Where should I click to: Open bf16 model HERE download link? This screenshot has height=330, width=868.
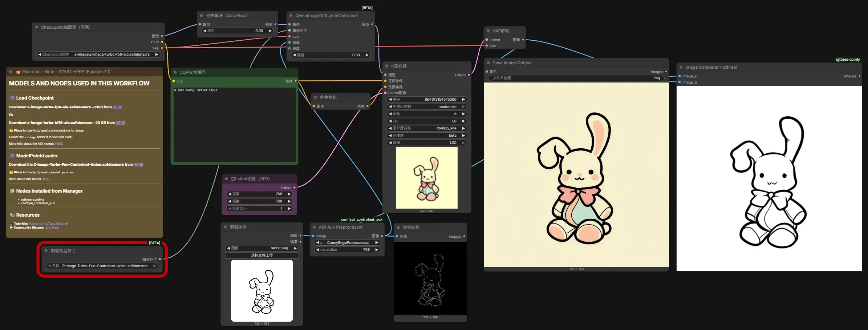click(120, 123)
